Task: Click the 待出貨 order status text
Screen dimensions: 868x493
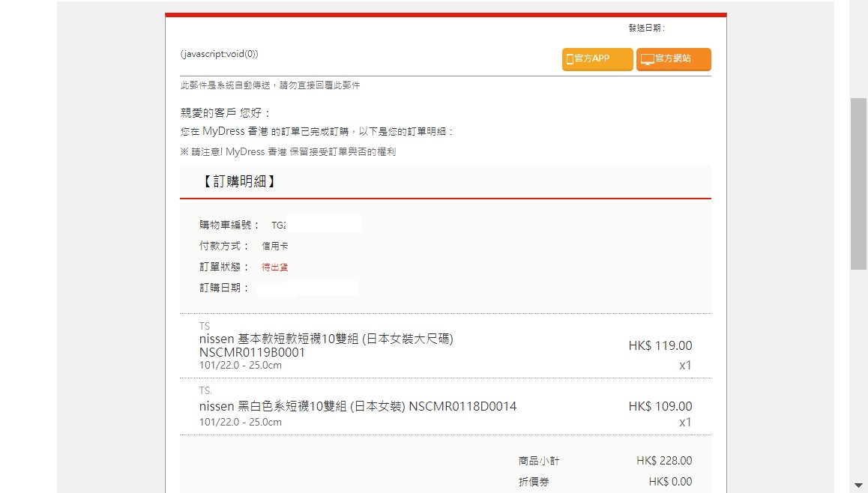Action: click(274, 267)
